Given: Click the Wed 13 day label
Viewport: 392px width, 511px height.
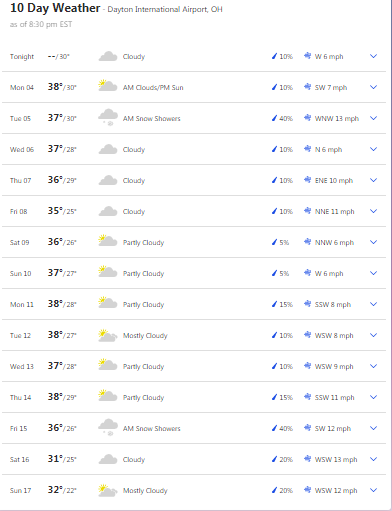Looking at the screenshot, I should 22,366.
